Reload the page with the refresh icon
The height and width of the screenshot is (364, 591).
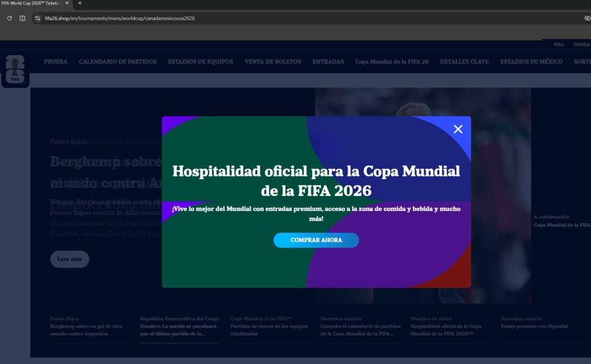click(x=9, y=18)
